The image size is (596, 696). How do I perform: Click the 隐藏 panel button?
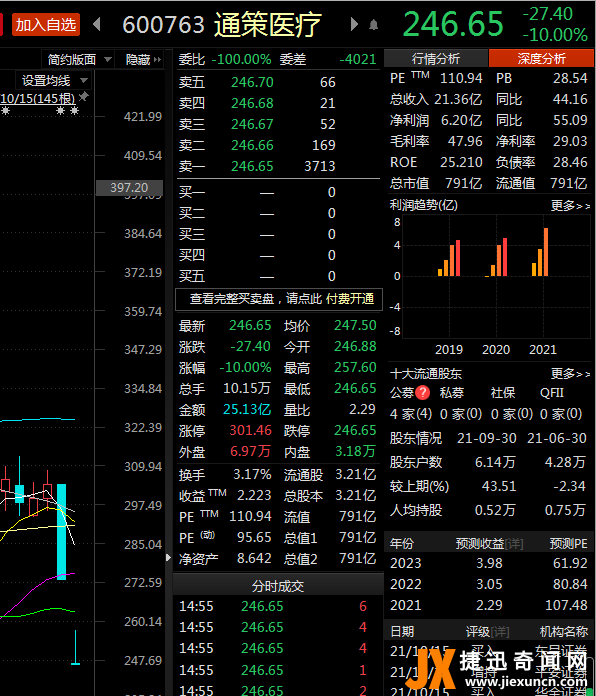coord(142,59)
